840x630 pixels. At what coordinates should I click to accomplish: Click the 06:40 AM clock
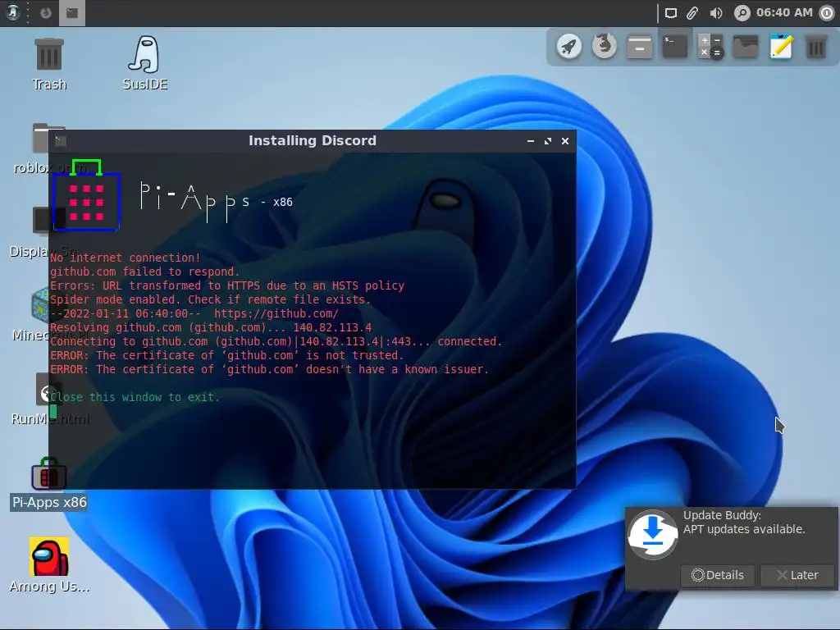pos(784,12)
